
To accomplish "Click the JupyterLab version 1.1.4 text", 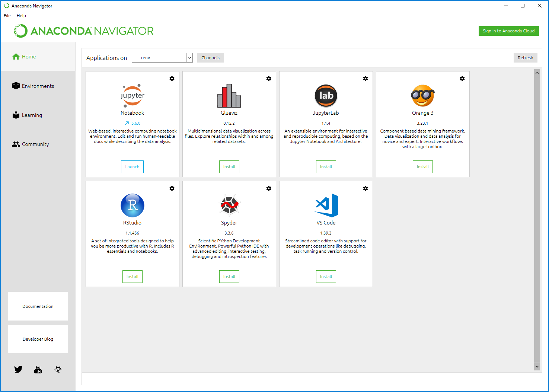I will 326,123.
